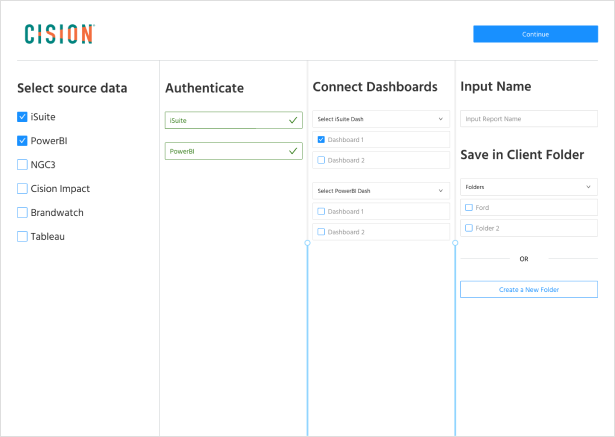Image resolution: width=615 pixels, height=437 pixels.
Task: Click the chevron of Select iSuite Dash
Action: click(x=440, y=119)
